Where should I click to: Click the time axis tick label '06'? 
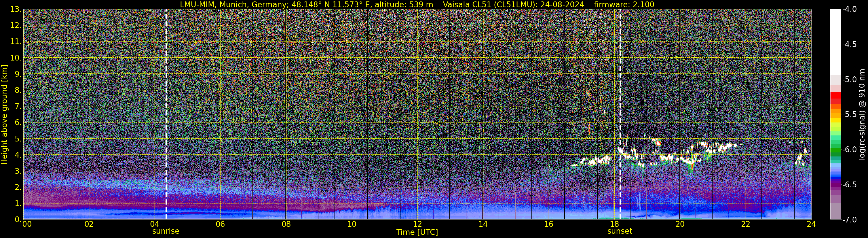220,224
